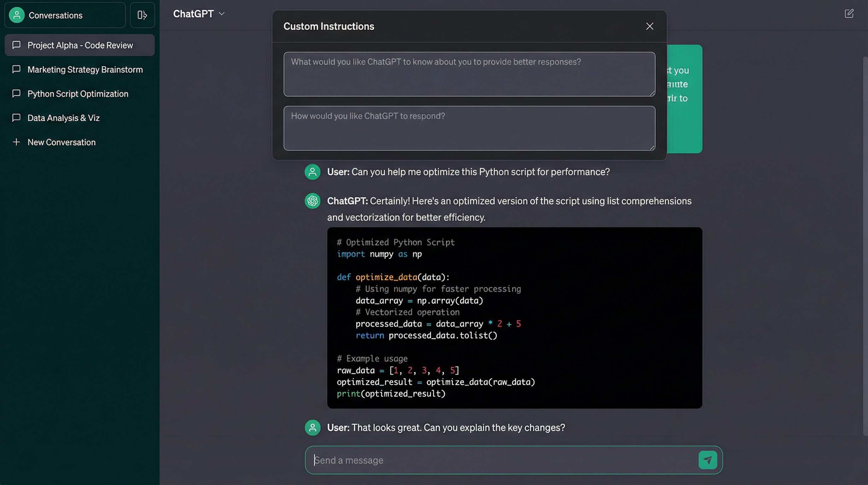Open the ChatGPT model selector dropdown
The width and height of the screenshot is (868, 485).
click(x=222, y=14)
